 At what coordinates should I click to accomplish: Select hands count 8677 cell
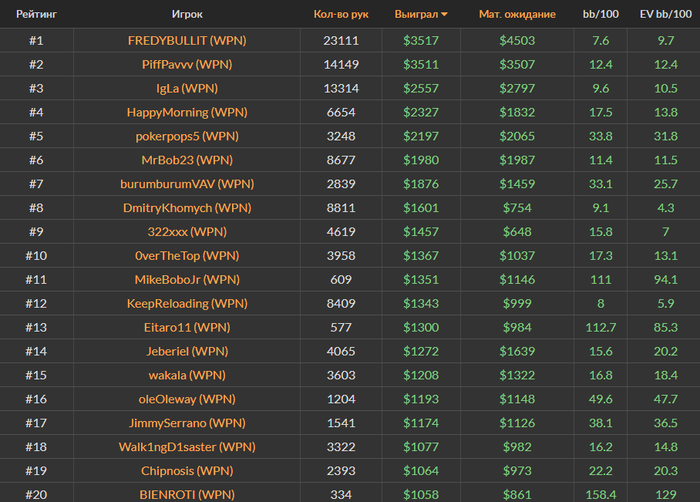click(341, 160)
